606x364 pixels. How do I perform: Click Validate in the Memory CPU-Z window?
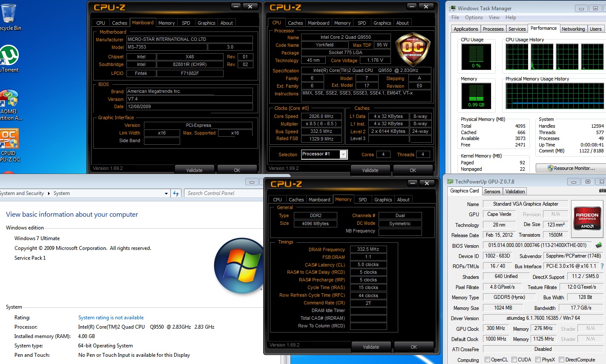coord(371,347)
